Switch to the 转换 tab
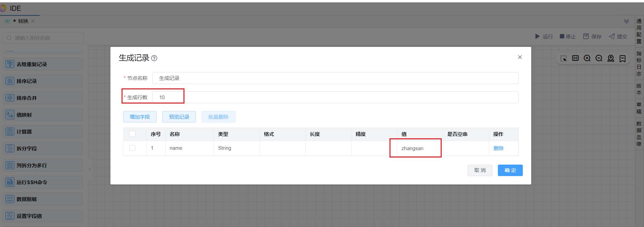 tap(20, 21)
